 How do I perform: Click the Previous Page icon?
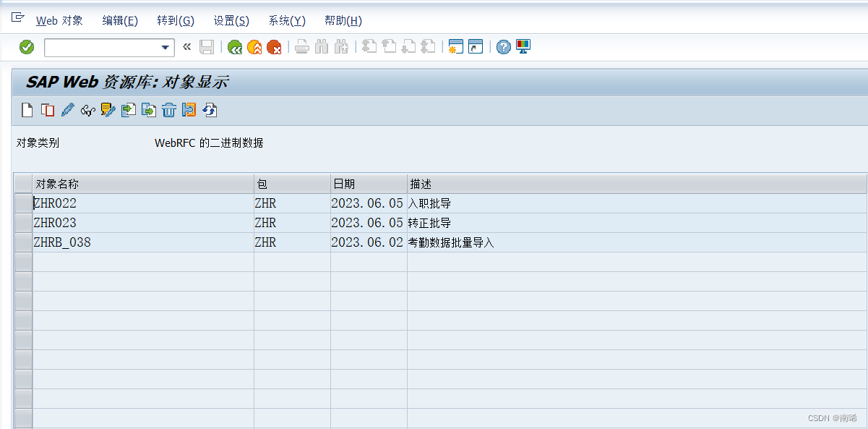[x=389, y=47]
